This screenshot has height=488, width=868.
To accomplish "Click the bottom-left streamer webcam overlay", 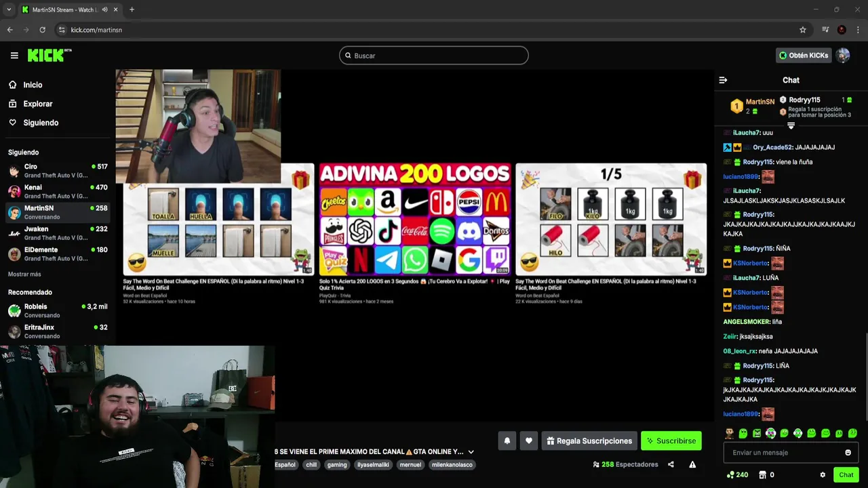I will pyautogui.click(x=138, y=417).
